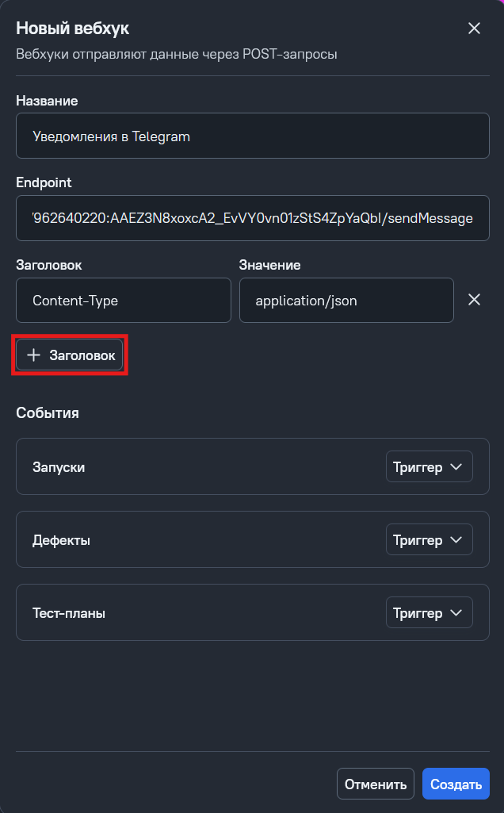Screen dimensions: 504x813
Task: Open the Тест-планы trigger dropdown
Action: 429,613
